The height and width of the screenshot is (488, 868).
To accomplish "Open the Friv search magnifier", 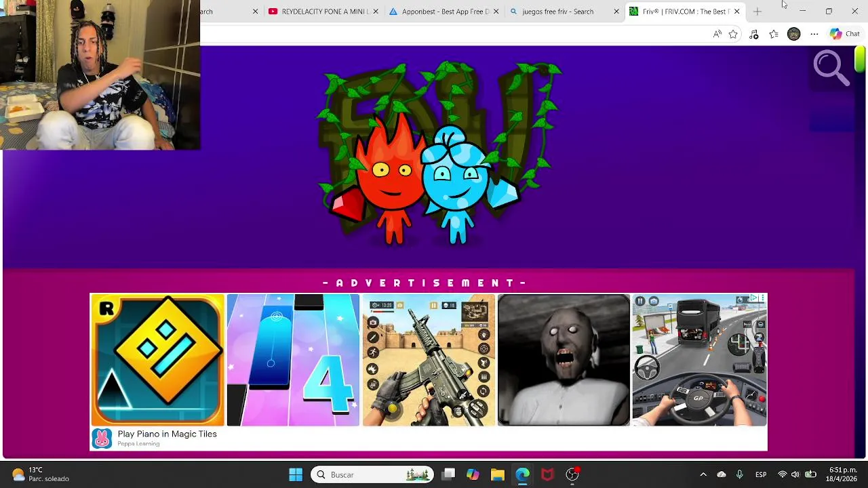I will [x=831, y=68].
